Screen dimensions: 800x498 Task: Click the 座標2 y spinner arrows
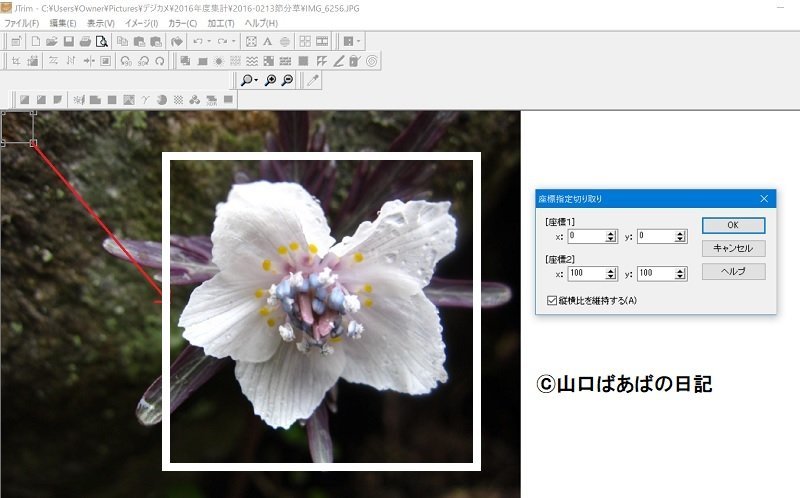(681, 273)
